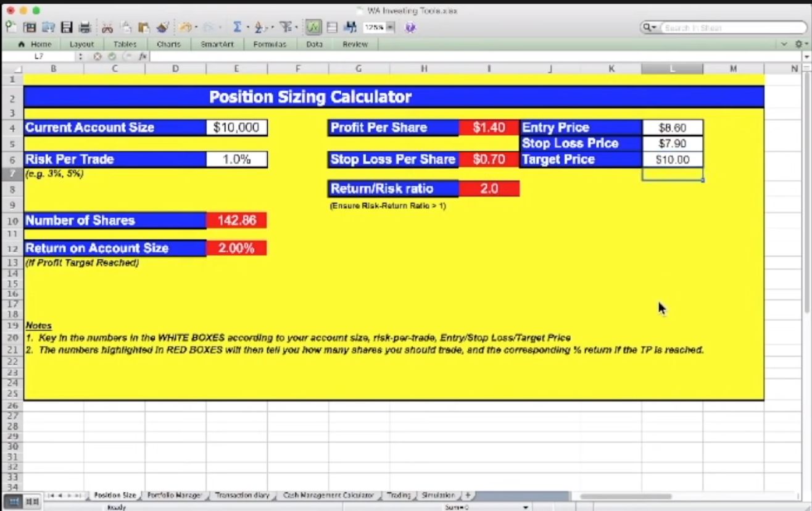The width and height of the screenshot is (812, 511).
Task: Click the Redo toolbar icon
Action: click(x=209, y=27)
